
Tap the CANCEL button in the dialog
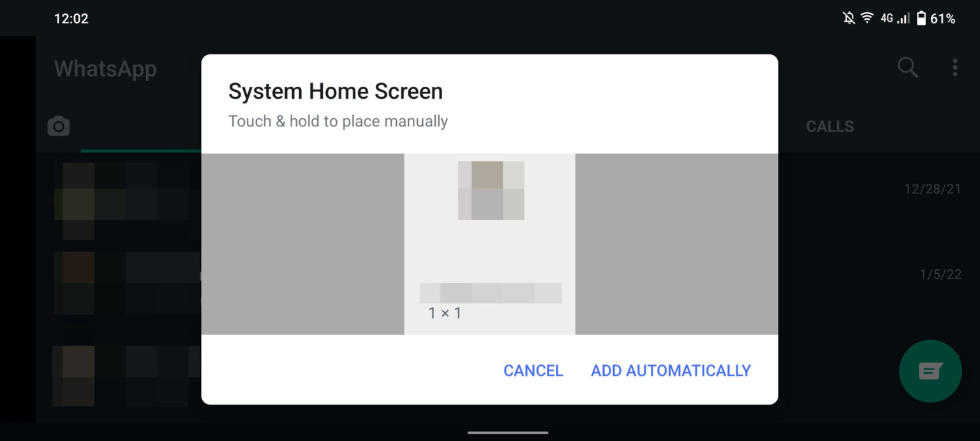(533, 371)
